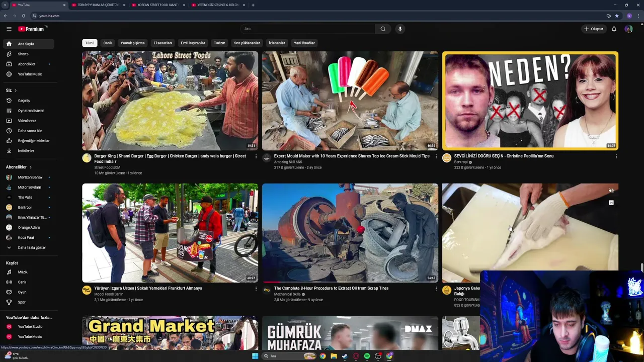Open the account avatar menu

[628, 29]
